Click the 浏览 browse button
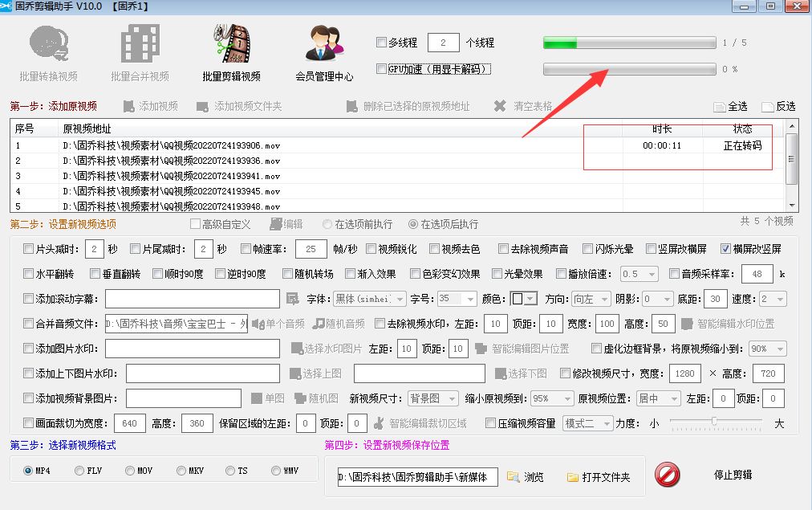The width and height of the screenshot is (812, 510). 526,476
